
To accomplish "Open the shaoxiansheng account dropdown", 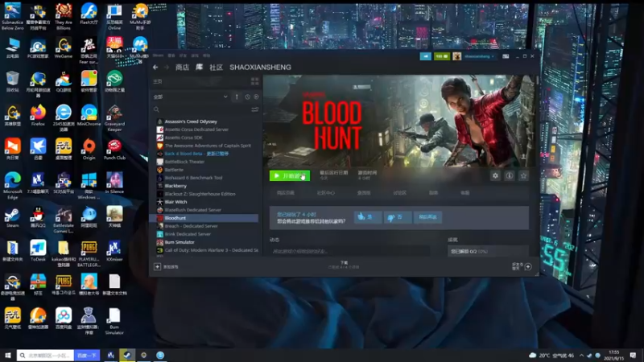I will (x=479, y=56).
